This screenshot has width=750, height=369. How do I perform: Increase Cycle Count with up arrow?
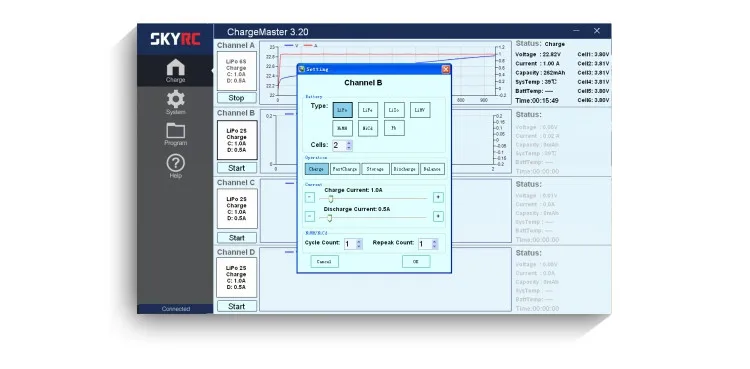coord(359,242)
